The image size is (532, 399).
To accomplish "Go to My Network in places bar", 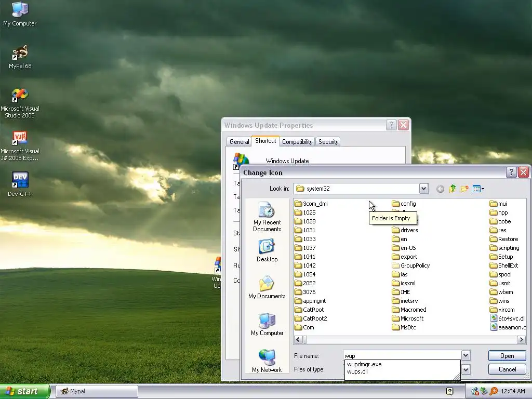I will 267,361.
